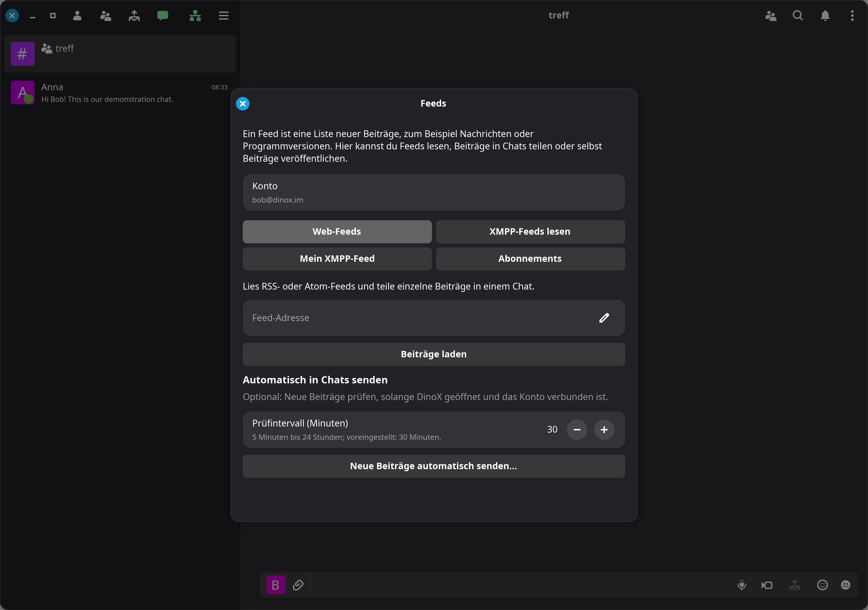Open the single contact icon in toolbar

(x=77, y=16)
